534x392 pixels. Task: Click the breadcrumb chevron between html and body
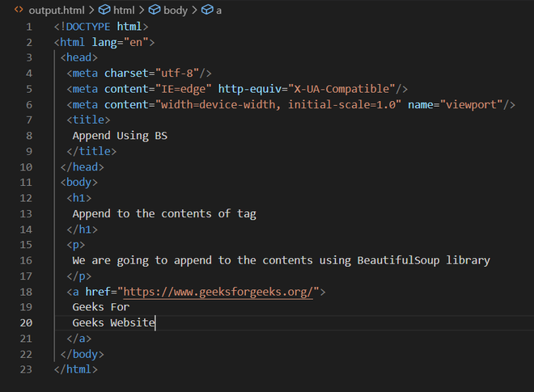click(x=142, y=10)
